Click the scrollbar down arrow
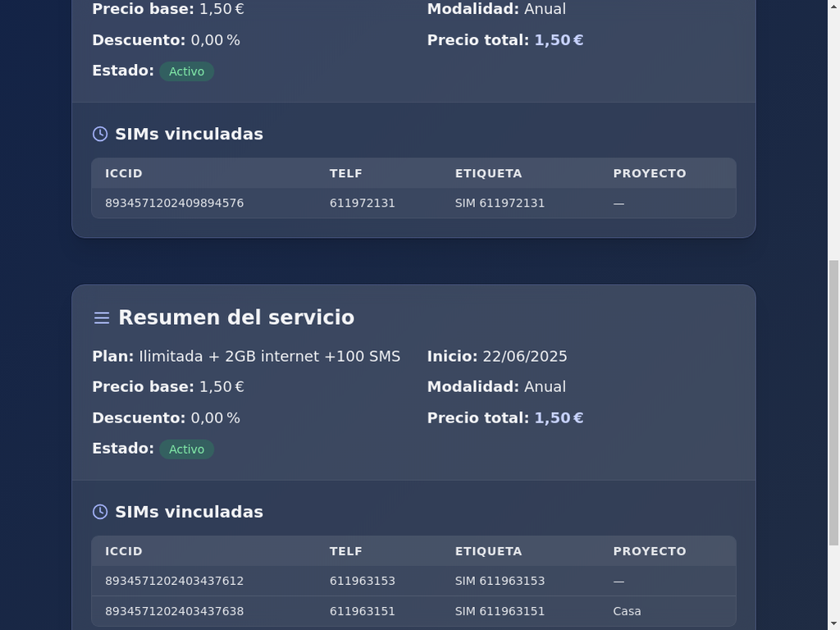 pos(833,624)
